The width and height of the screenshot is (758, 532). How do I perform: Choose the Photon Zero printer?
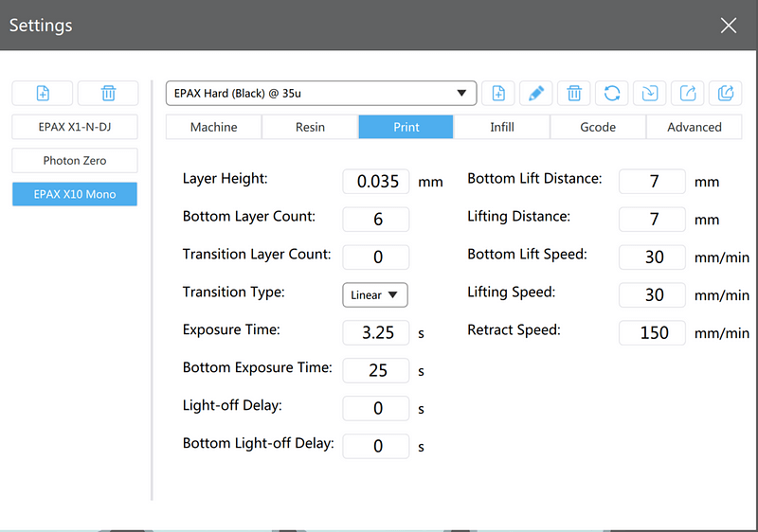(x=75, y=160)
